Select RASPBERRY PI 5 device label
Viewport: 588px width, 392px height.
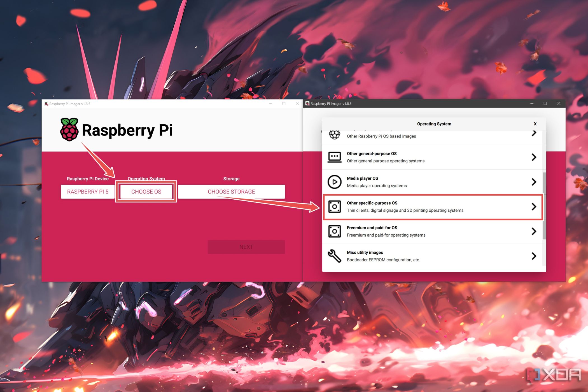tap(87, 191)
